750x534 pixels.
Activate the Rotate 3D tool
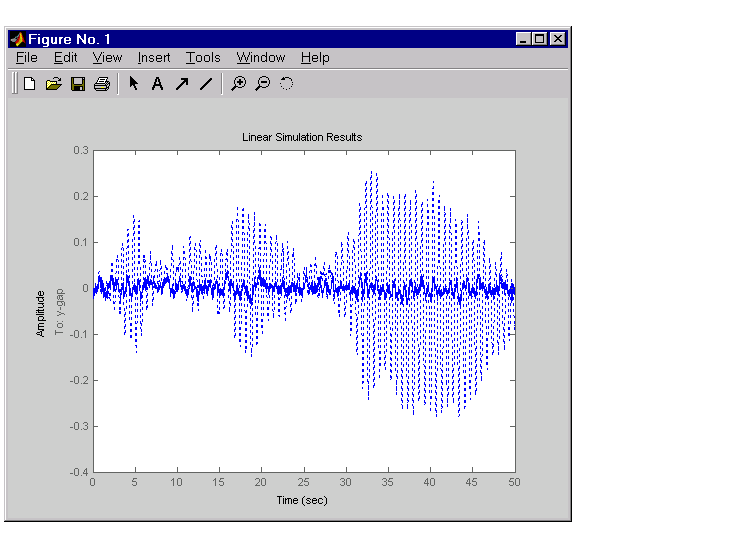pyautogui.click(x=286, y=84)
